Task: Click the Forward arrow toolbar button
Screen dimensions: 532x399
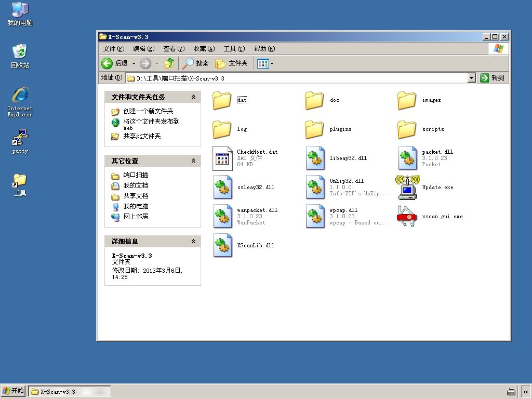Action: tap(145, 63)
